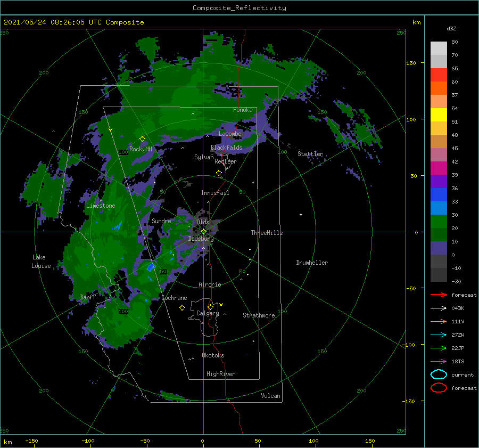Click the RockyMH label
The width and height of the screenshot is (479, 448).
click(x=141, y=149)
